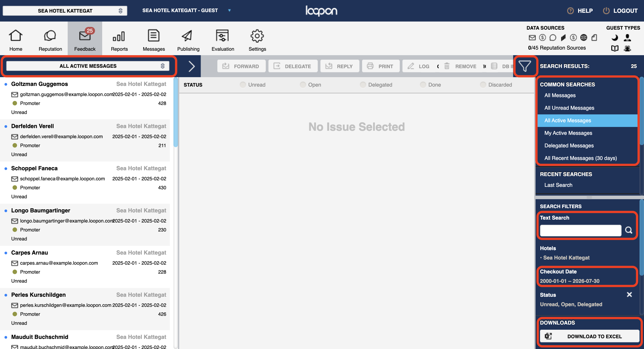Open the Feedback inbox with 25 badge
Image resolution: width=644 pixels, height=349 pixels.
(85, 39)
